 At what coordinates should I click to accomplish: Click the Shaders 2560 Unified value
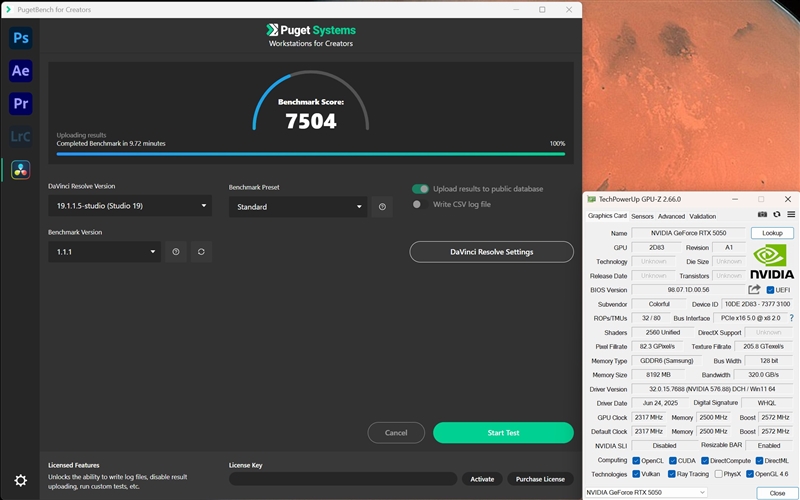coord(663,332)
